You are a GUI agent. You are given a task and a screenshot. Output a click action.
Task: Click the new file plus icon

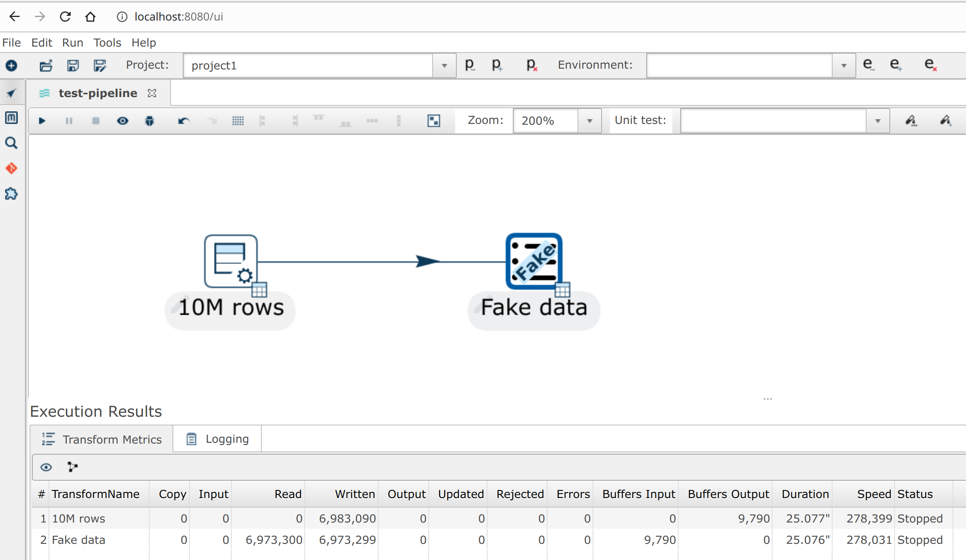(11, 66)
